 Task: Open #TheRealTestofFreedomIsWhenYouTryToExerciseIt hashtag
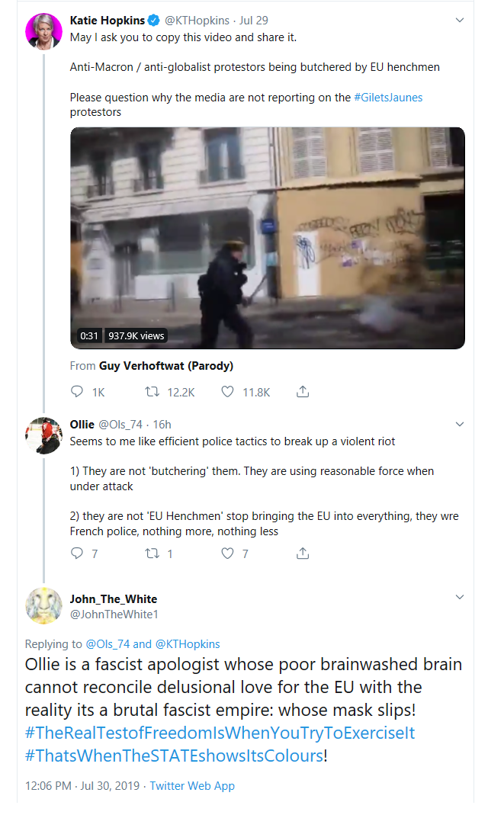220,733
